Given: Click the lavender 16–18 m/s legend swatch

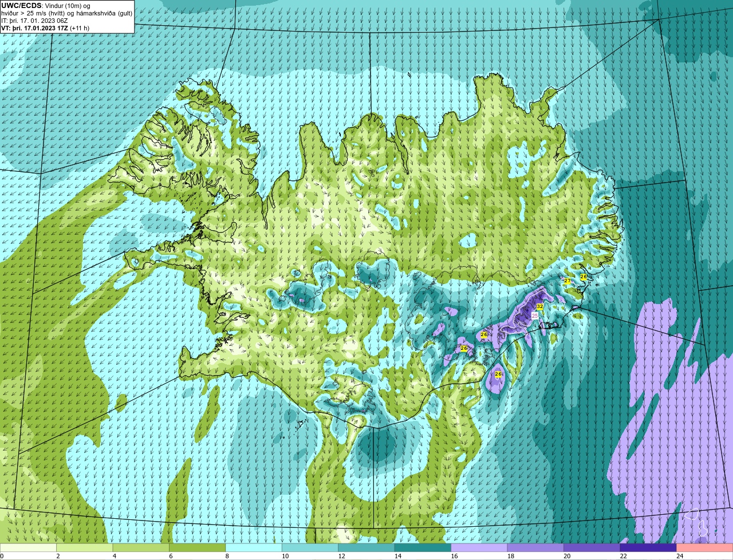Looking at the screenshot, I should (479, 547).
